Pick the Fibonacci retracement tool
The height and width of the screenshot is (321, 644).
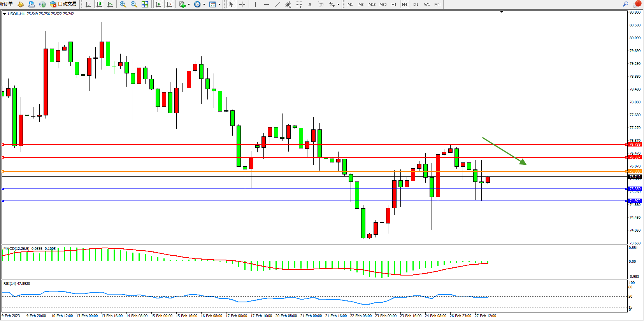tap(299, 4)
